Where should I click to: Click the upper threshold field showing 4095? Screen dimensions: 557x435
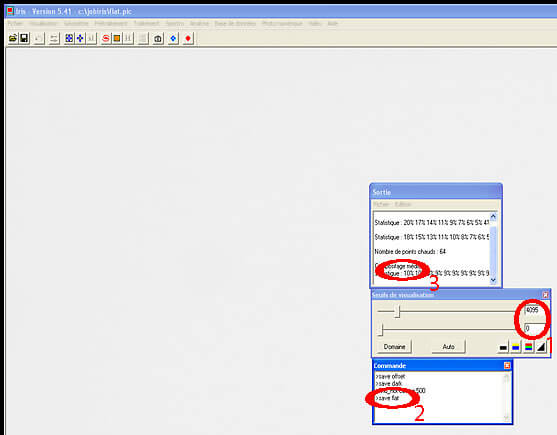535,310
